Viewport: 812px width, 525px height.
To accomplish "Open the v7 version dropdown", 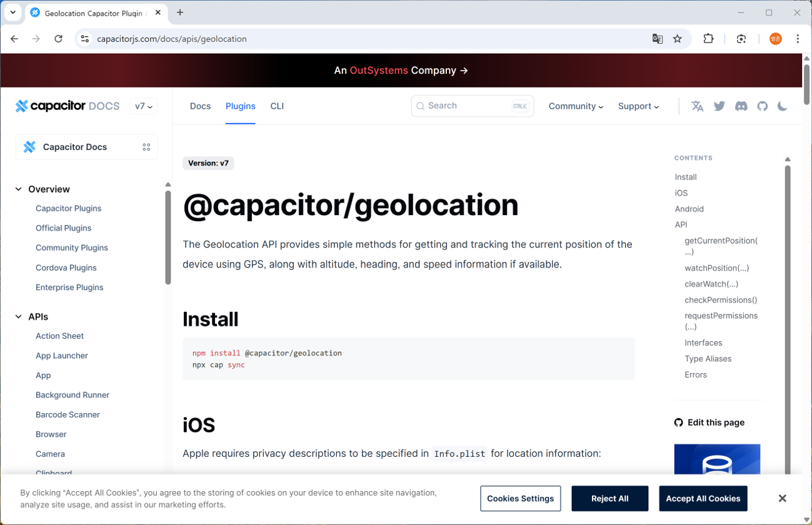I will coord(144,106).
